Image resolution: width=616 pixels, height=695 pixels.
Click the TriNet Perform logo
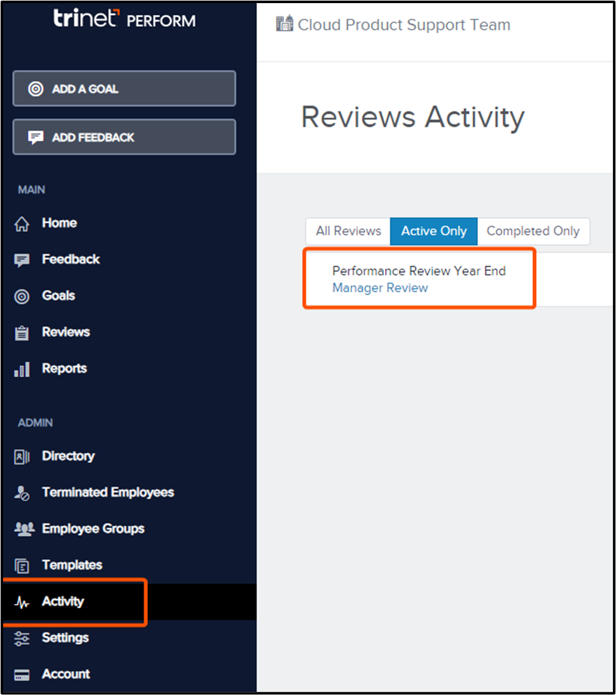124,19
